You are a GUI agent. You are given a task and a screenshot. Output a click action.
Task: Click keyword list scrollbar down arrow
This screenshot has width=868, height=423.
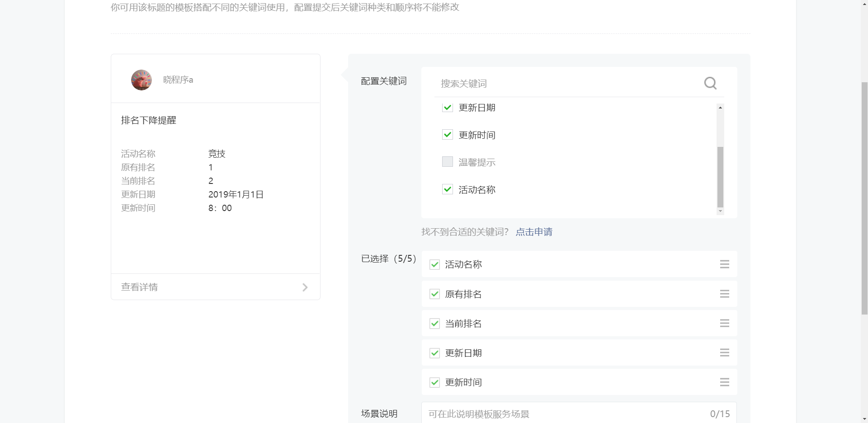pyautogui.click(x=720, y=211)
